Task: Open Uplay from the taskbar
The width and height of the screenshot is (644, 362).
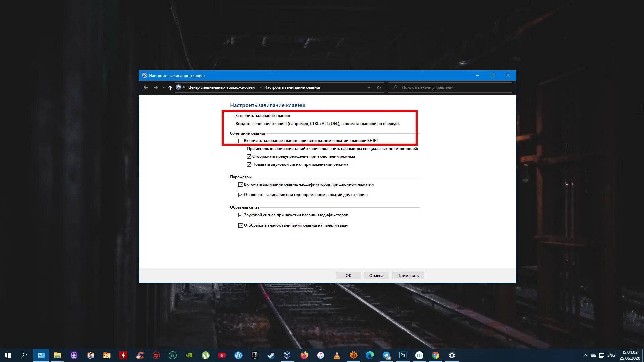Action: (238, 355)
